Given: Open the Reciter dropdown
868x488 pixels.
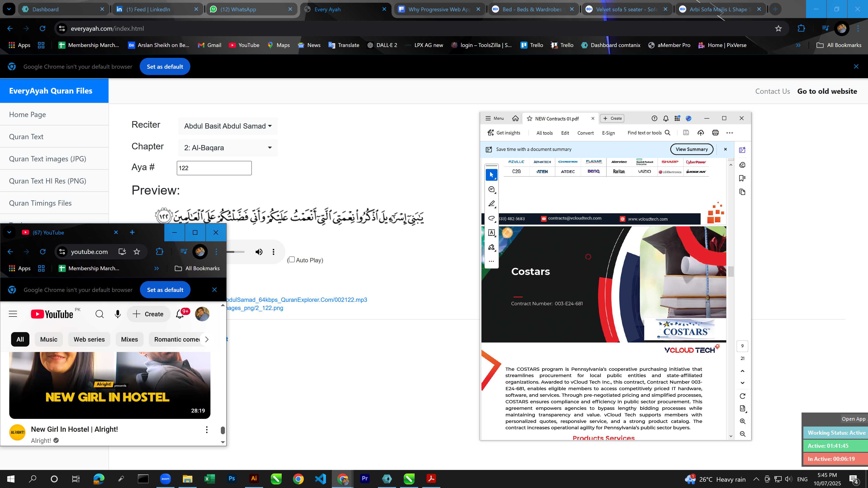Looking at the screenshot, I should pyautogui.click(x=228, y=126).
